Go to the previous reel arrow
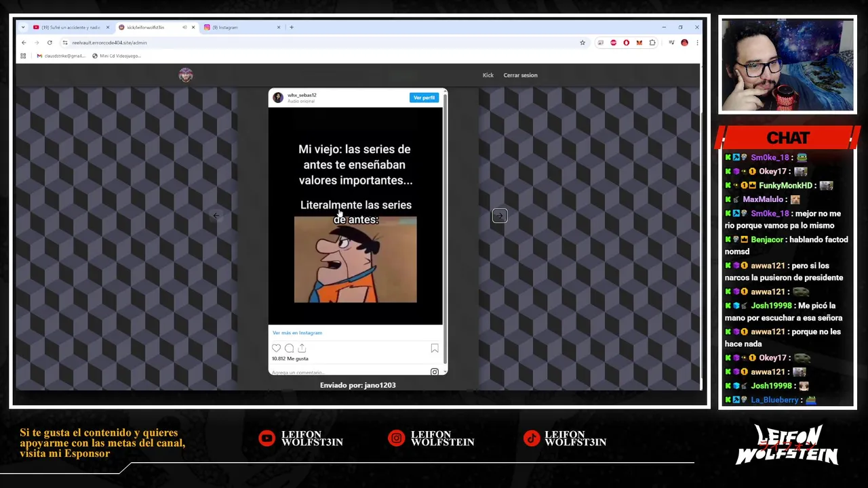Screen dimensions: 868x488 pyautogui.click(x=216, y=216)
